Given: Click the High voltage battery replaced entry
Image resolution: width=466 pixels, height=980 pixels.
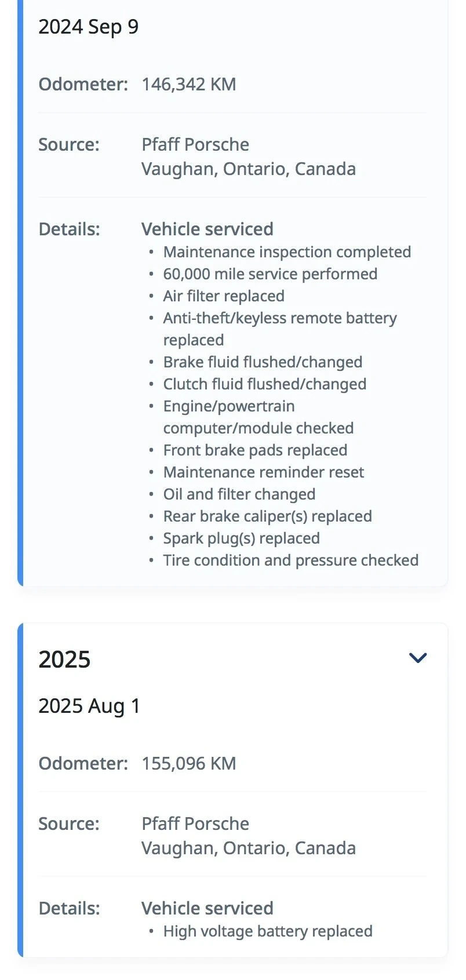Looking at the screenshot, I should pyautogui.click(x=267, y=931).
